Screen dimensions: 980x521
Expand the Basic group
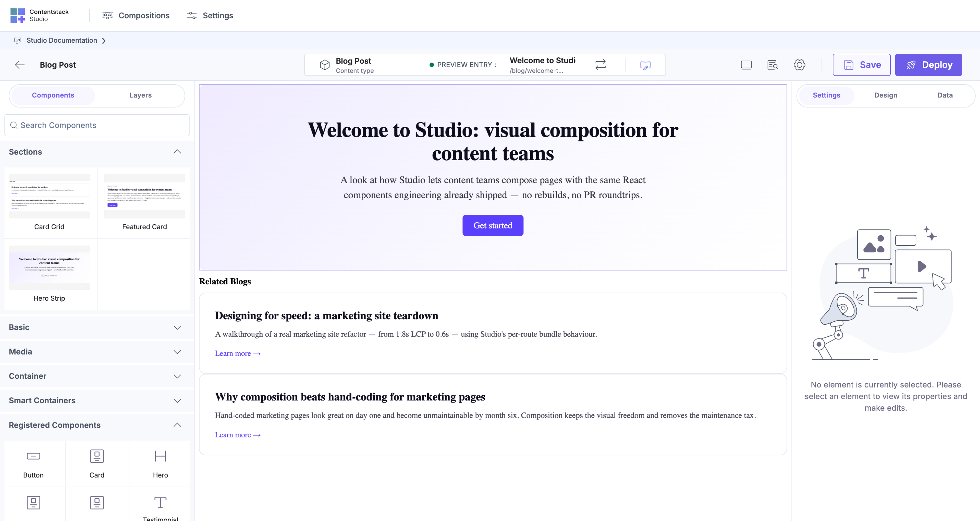97,328
